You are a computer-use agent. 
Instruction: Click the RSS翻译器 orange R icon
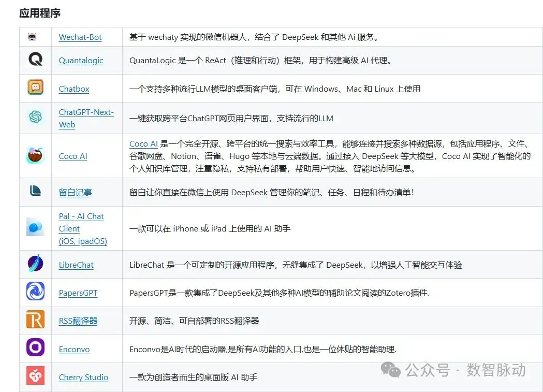[x=35, y=320]
